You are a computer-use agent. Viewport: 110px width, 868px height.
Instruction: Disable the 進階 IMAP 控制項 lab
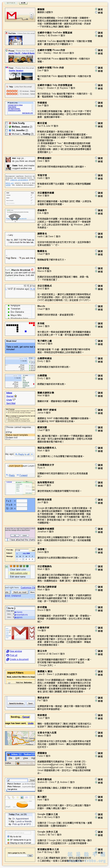click(96, 413)
